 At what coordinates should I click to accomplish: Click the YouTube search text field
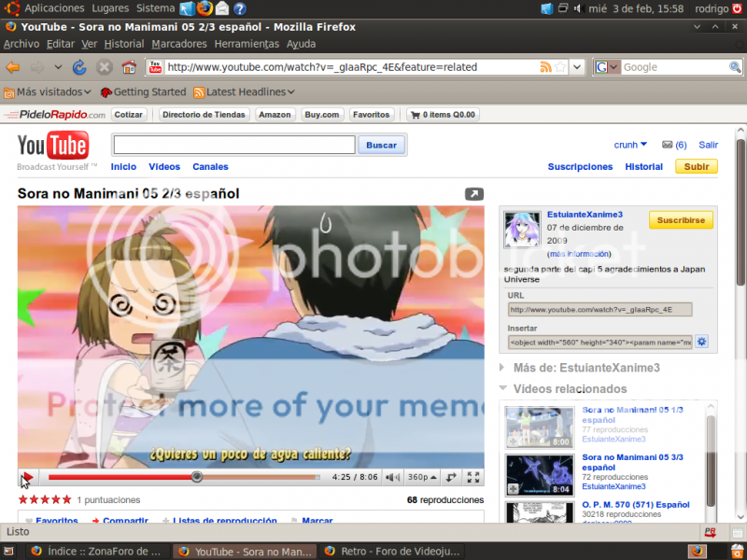[x=234, y=145]
